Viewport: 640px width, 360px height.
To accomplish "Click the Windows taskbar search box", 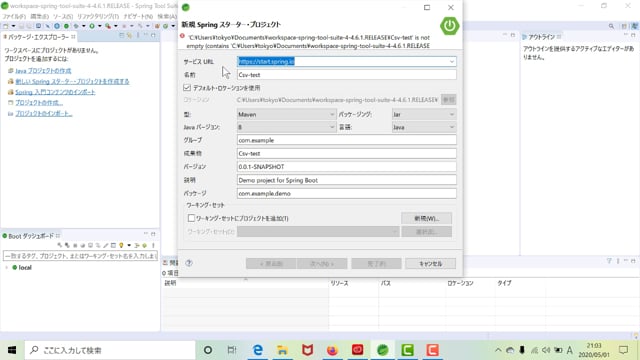I will [x=110, y=350].
